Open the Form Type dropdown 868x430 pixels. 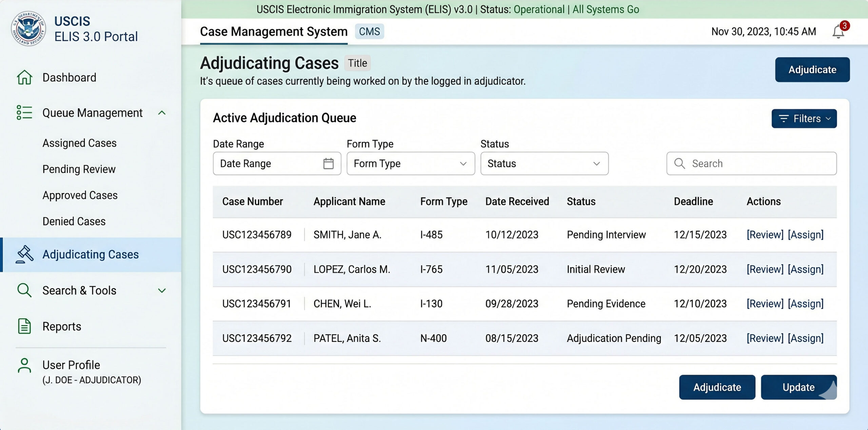tap(411, 163)
